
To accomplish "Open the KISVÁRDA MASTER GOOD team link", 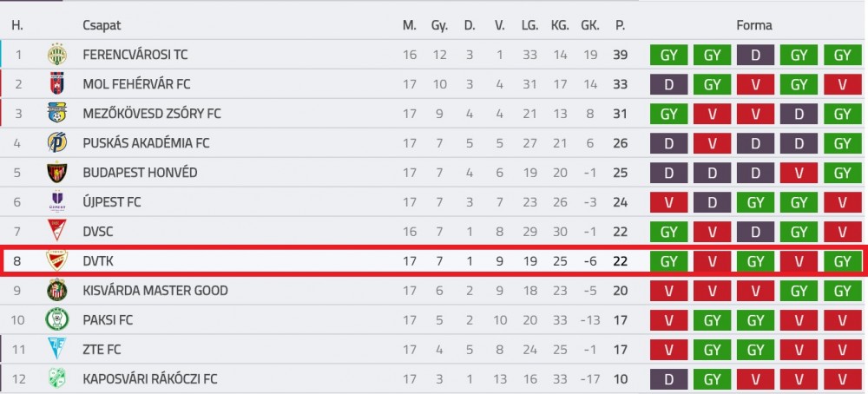I will (x=155, y=290).
